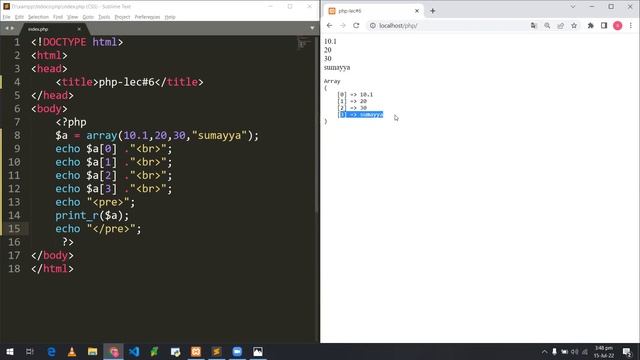Click line number 15 in the gutter
Screen dimensions: 640x360
[14, 229]
